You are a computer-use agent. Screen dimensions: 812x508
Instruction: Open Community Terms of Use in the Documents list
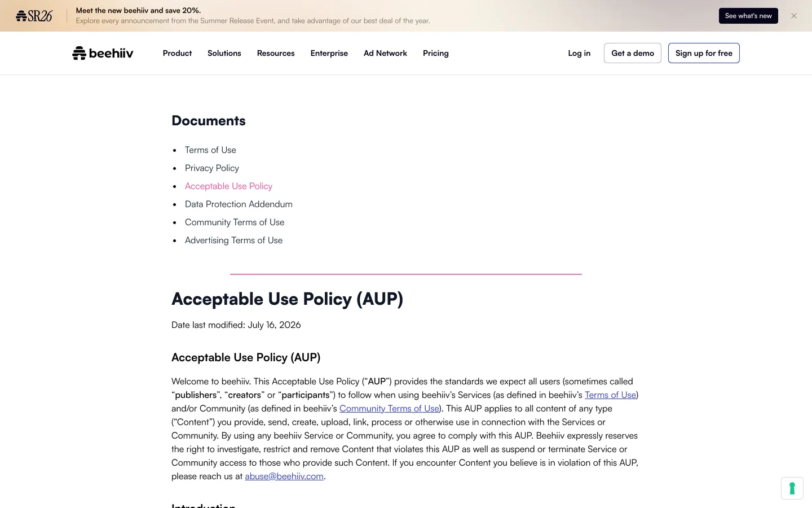point(235,222)
